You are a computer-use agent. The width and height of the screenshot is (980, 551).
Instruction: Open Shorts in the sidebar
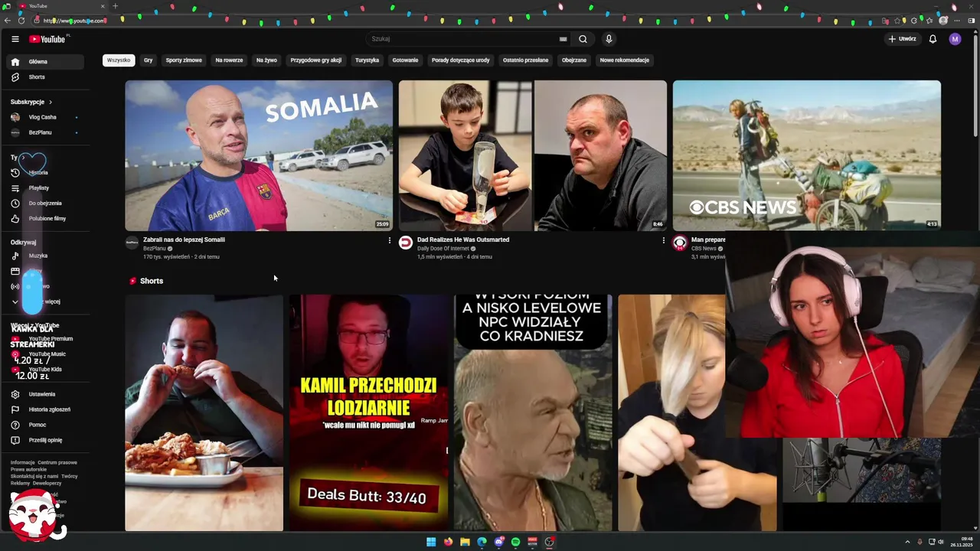click(x=46, y=77)
